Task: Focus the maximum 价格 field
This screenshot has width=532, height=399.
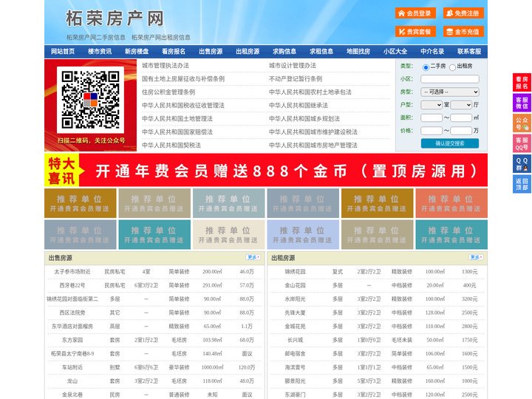Action: pyautogui.click(x=461, y=131)
